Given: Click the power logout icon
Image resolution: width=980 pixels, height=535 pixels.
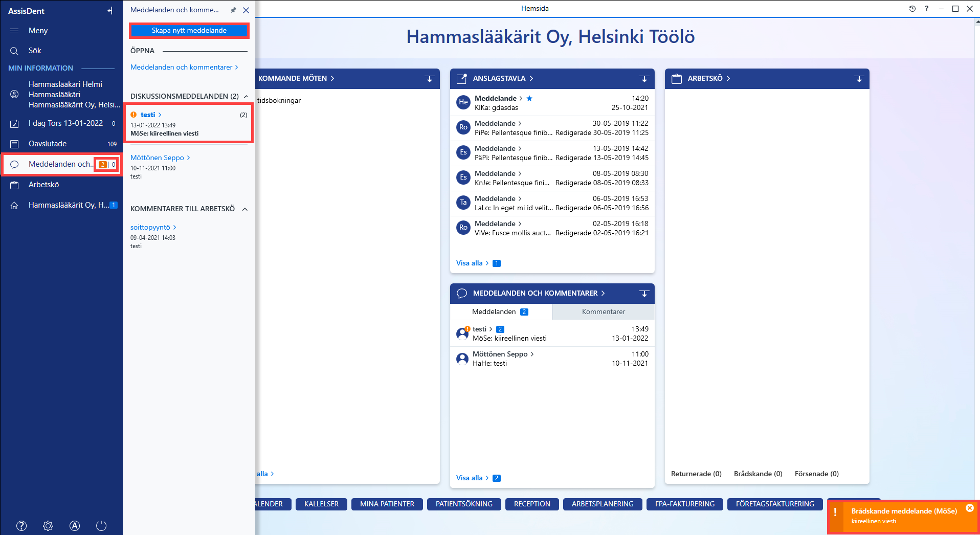Looking at the screenshot, I should (x=101, y=526).
